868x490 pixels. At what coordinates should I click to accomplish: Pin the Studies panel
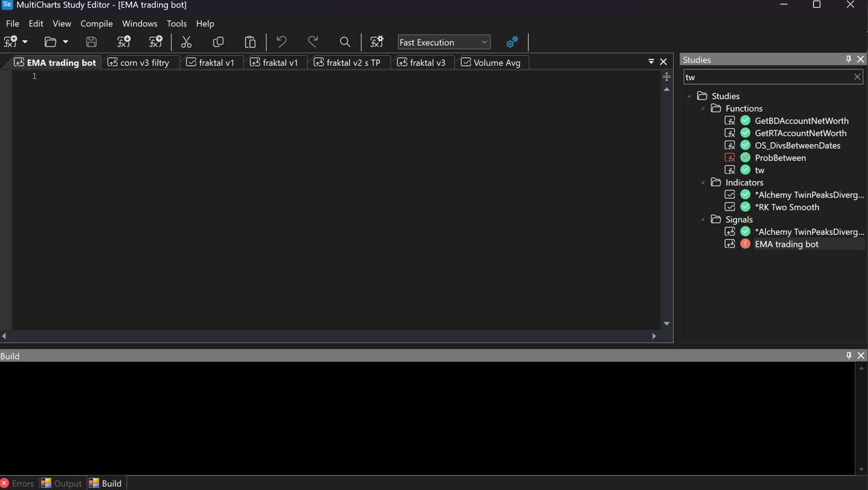(x=849, y=59)
